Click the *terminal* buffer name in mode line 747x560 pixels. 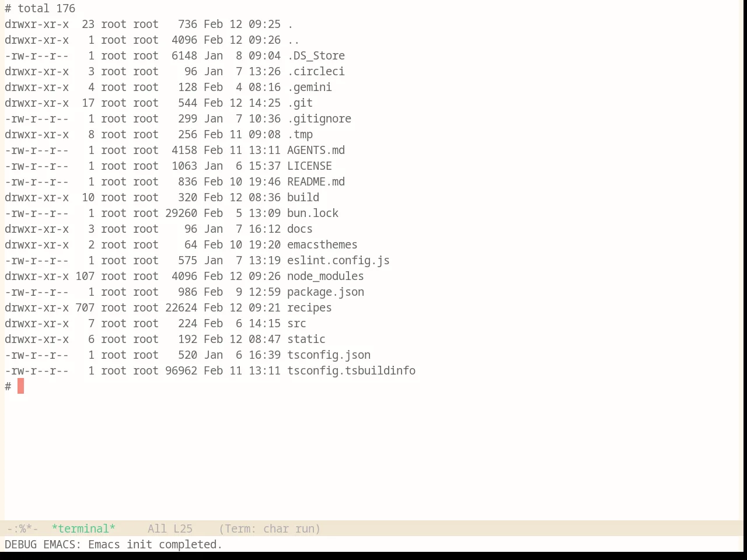83,528
